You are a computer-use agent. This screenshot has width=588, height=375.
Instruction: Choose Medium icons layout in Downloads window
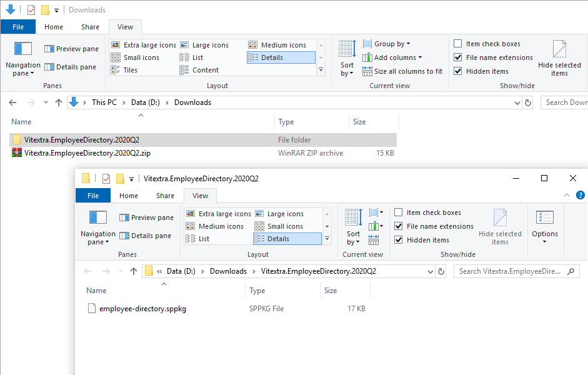pyautogui.click(x=277, y=45)
